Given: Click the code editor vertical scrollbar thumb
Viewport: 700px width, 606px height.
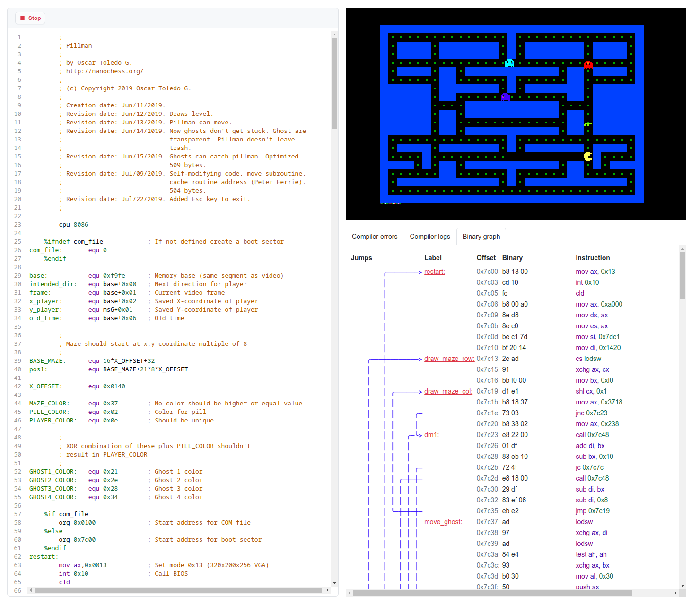Looking at the screenshot, I should click(334, 83).
